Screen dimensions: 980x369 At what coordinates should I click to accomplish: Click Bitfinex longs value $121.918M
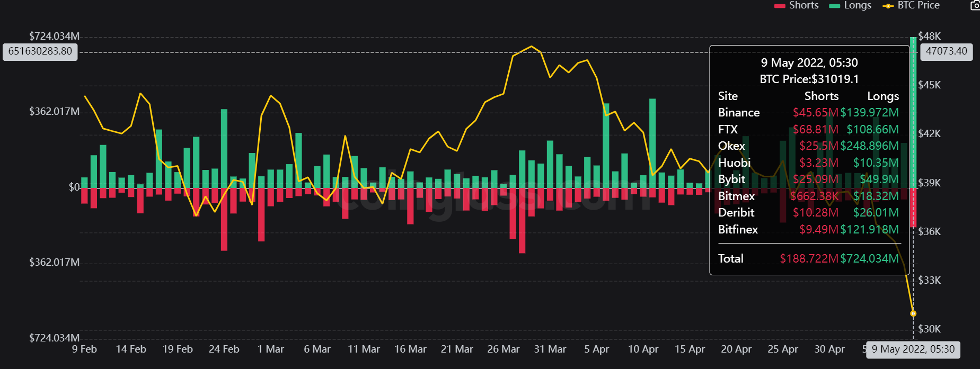pos(870,229)
